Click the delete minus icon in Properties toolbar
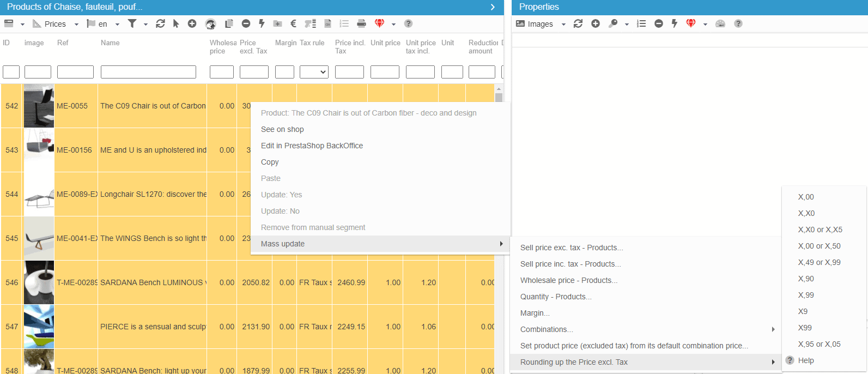 (x=659, y=23)
